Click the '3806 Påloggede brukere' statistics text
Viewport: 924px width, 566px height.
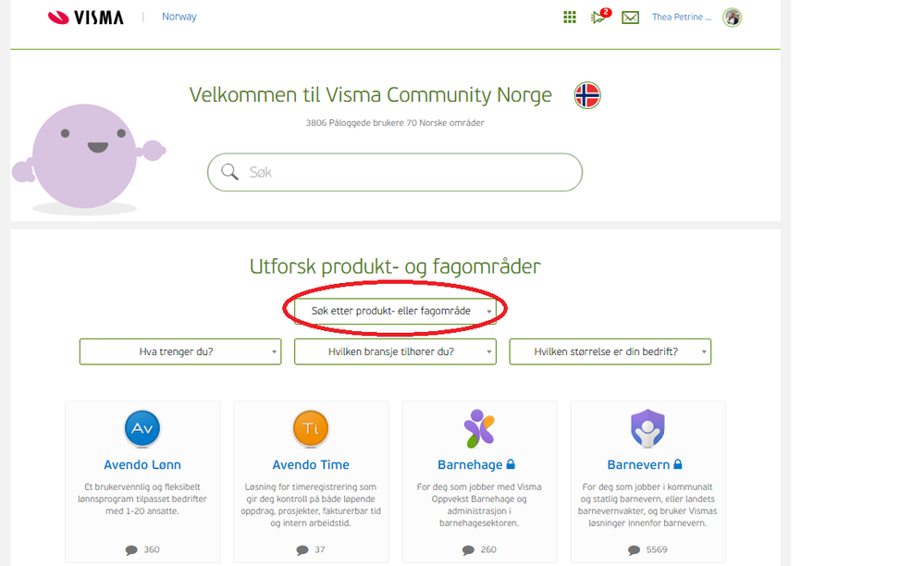coord(395,122)
